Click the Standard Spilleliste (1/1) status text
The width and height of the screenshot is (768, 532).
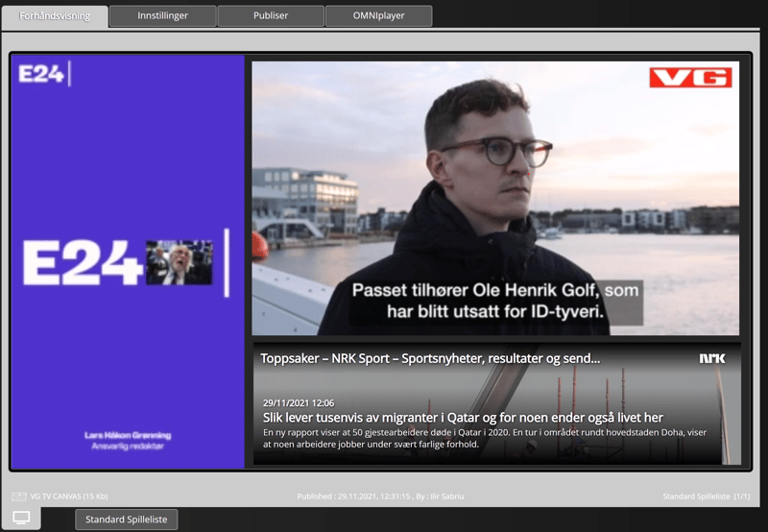click(707, 496)
